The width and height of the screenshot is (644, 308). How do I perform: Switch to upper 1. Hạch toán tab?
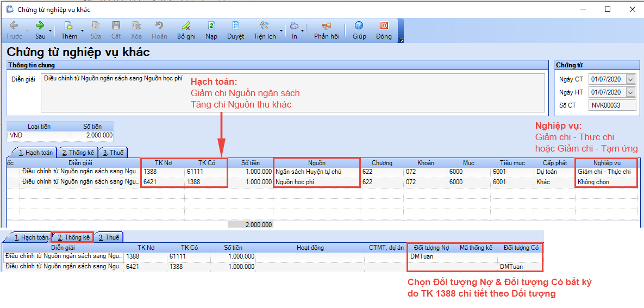36,152
